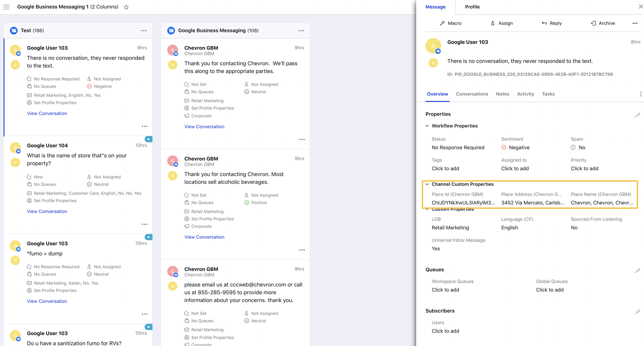
Task: Open Test column options menu
Action: [144, 30]
